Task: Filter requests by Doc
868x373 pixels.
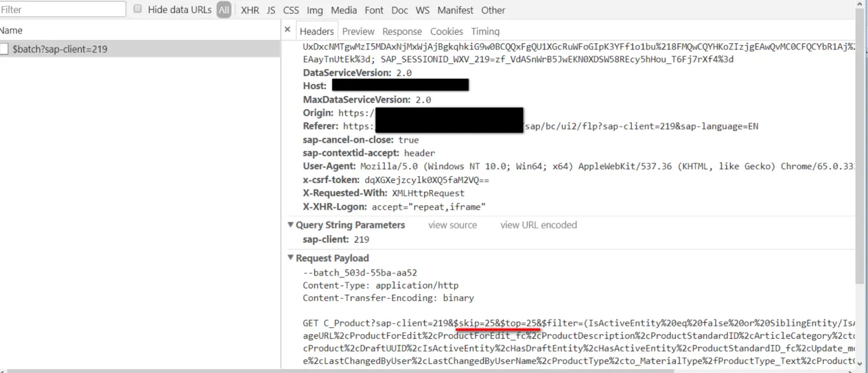Action: 399,10
